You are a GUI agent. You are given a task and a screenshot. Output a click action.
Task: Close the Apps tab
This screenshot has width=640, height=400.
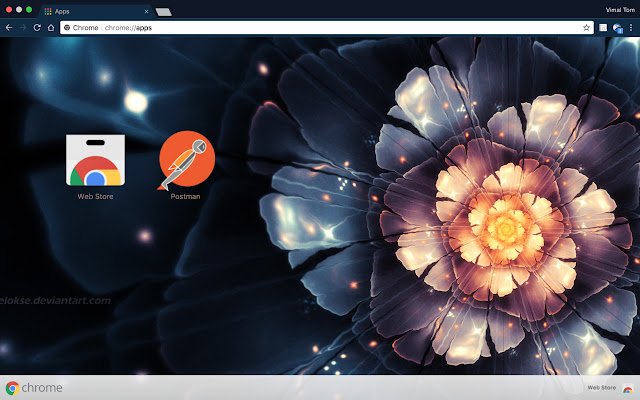click(x=147, y=11)
